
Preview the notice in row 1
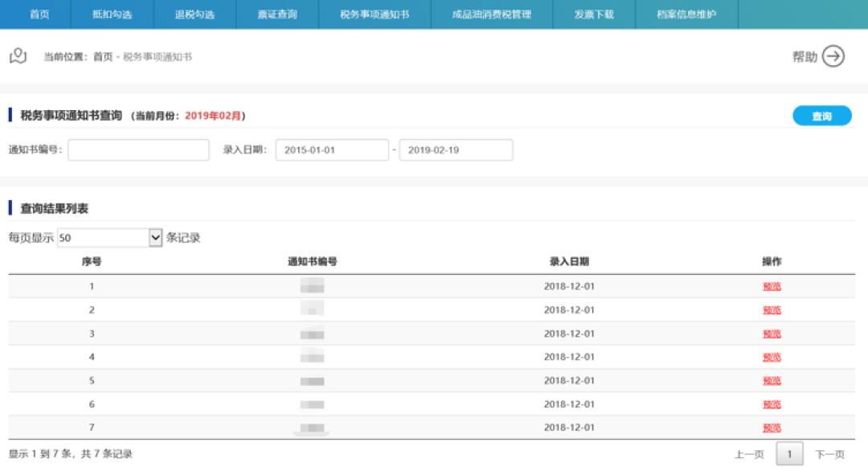773,287
